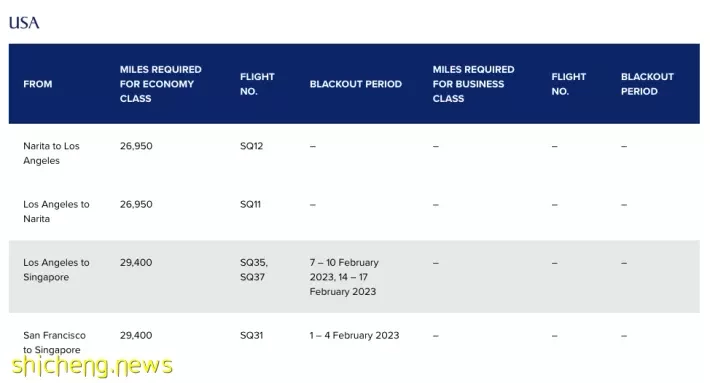Click the 26,950 miles for Narita to Los Angeles

click(x=136, y=146)
